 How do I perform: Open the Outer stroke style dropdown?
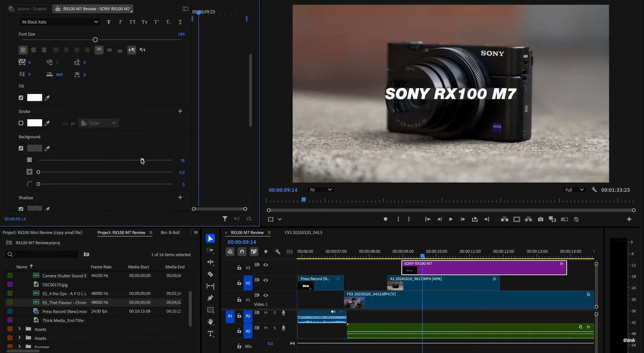point(98,123)
